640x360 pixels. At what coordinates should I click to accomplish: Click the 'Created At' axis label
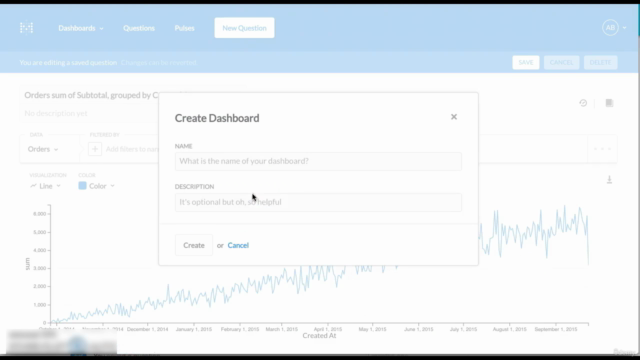[319, 336]
